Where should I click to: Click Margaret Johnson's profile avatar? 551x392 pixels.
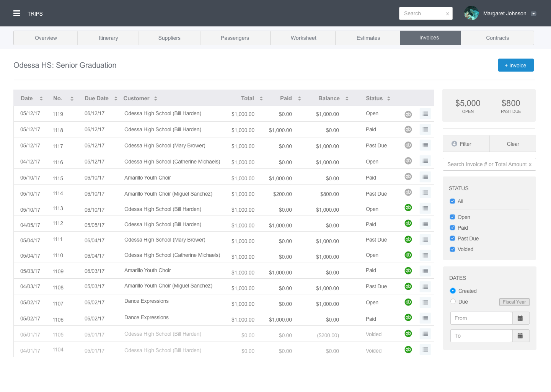click(x=471, y=13)
